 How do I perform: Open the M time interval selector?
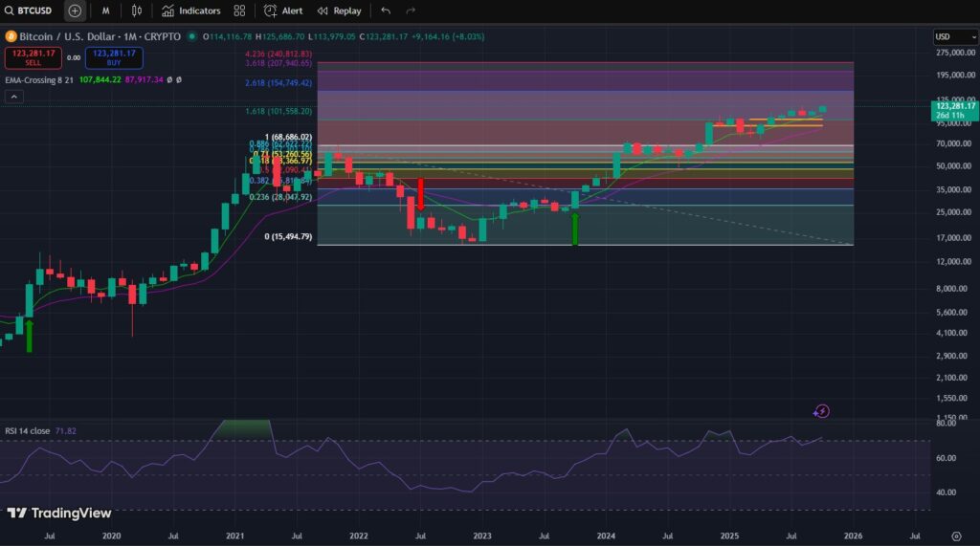[105, 11]
